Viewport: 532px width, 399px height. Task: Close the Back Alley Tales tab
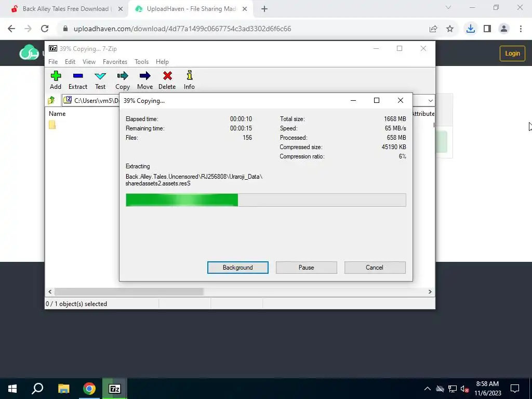tap(120, 9)
